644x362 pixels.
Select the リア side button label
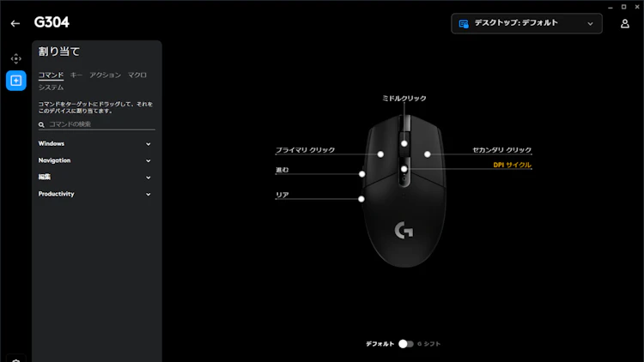(x=283, y=195)
